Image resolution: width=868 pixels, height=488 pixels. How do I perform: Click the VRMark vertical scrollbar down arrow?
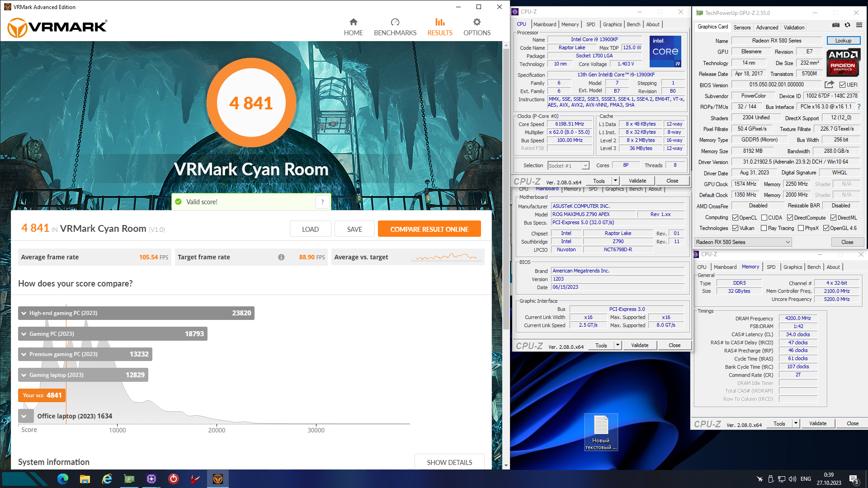click(x=506, y=465)
